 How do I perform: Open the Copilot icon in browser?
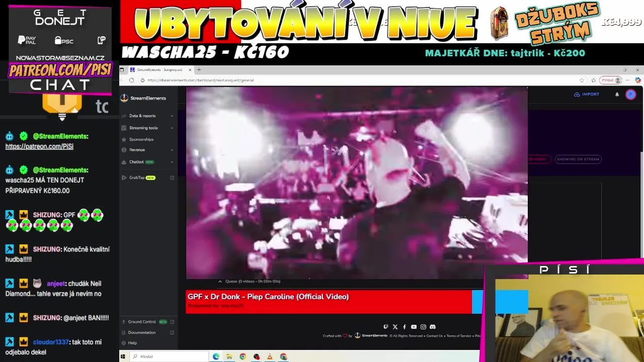(637, 80)
